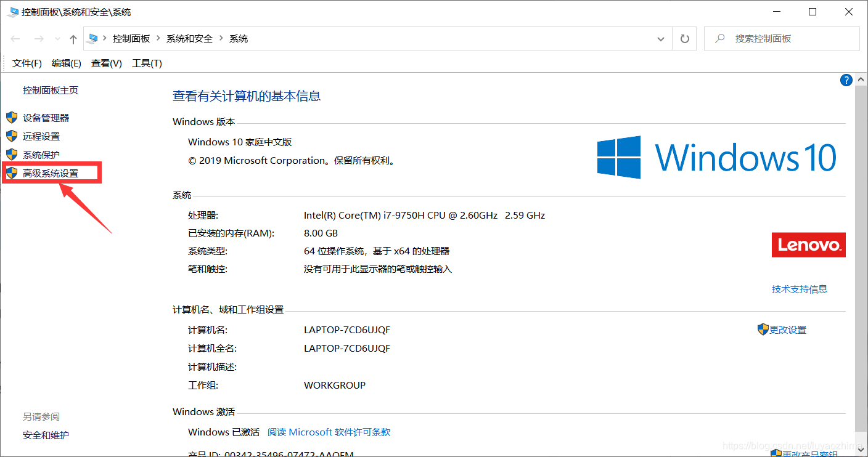Focus the 搜索控制面板 search box
868x457 pixels.
click(782, 38)
